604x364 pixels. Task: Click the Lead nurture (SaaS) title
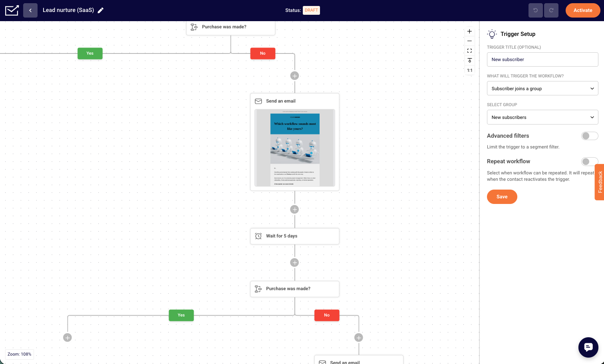pos(68,10)
